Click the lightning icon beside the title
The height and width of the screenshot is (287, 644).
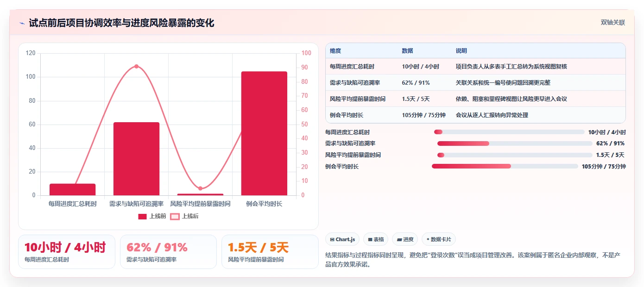pos(22,23)
